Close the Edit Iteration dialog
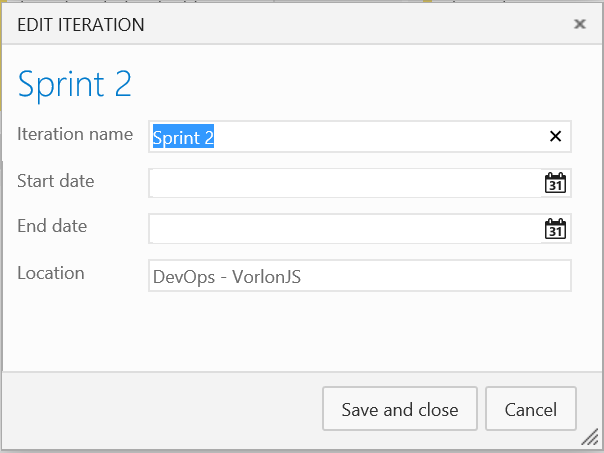This screenshot has height=453, width=604. 579,24
